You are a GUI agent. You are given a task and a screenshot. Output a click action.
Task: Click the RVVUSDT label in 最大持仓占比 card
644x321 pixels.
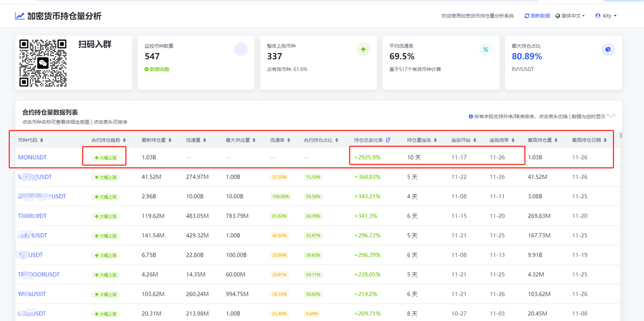pyautogui.click(x=523, y=69)
